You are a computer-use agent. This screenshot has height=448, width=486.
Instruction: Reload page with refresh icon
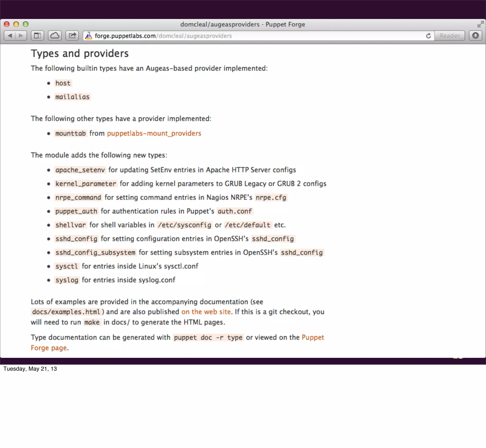[x=428, y=36]
